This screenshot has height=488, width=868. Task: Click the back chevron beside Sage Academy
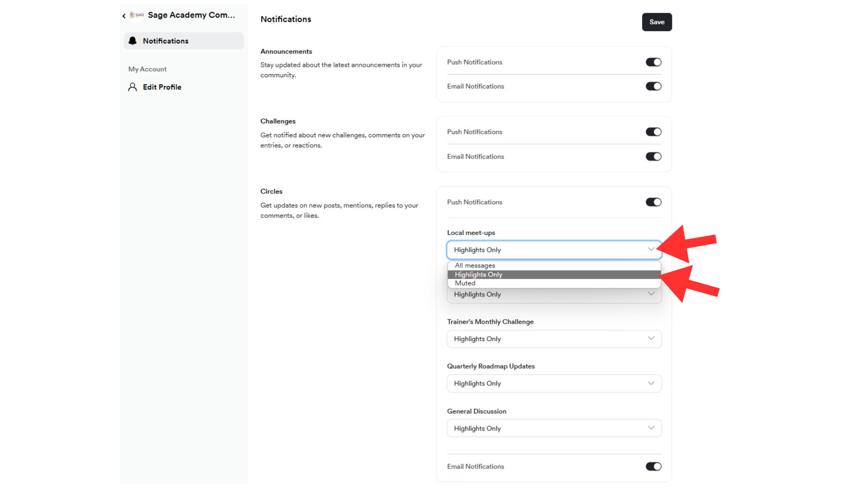[x=124, y=16]
